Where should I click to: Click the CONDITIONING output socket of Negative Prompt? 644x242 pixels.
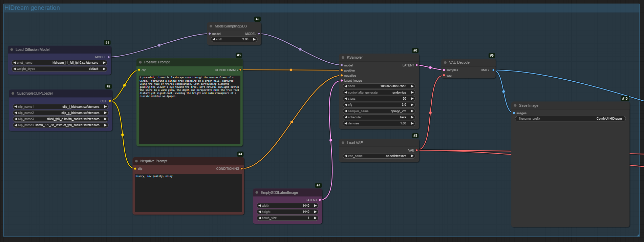click(242, 168)
